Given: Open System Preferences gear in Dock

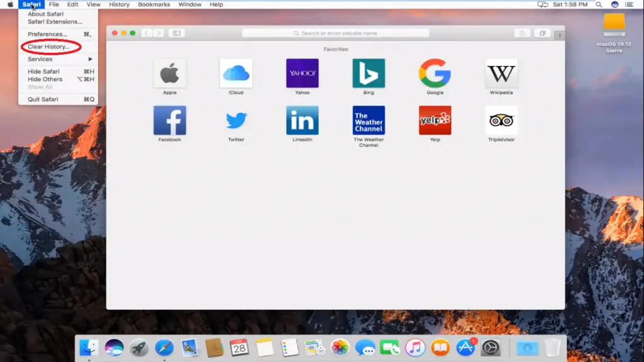Looking at the screenshot, I should click(x=491, y=348).
